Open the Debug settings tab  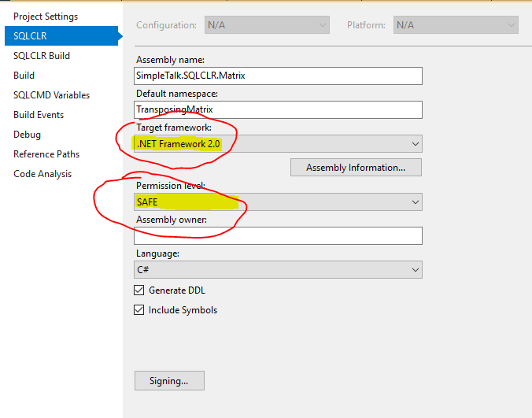click(x=27, y=135)
